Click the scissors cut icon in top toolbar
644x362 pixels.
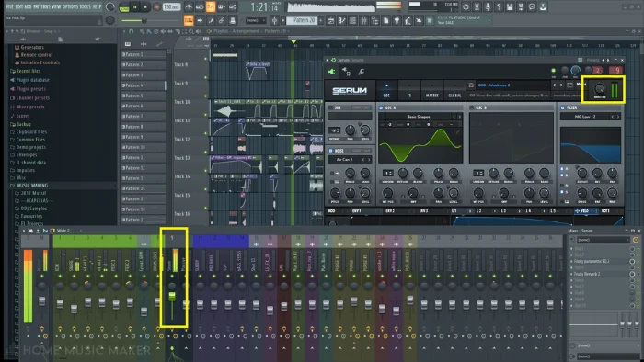point(477,7)
